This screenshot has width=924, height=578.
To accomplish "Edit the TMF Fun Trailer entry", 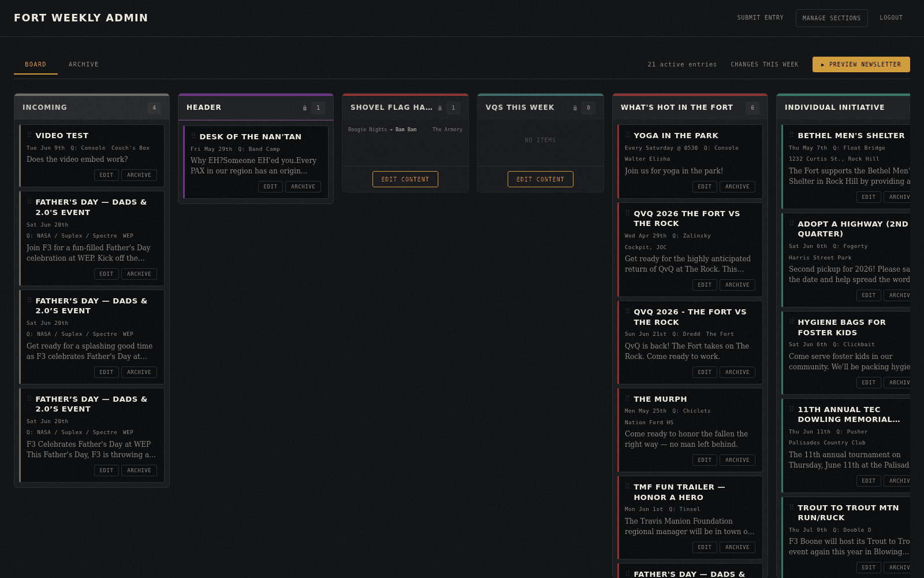I will [705, 547].
